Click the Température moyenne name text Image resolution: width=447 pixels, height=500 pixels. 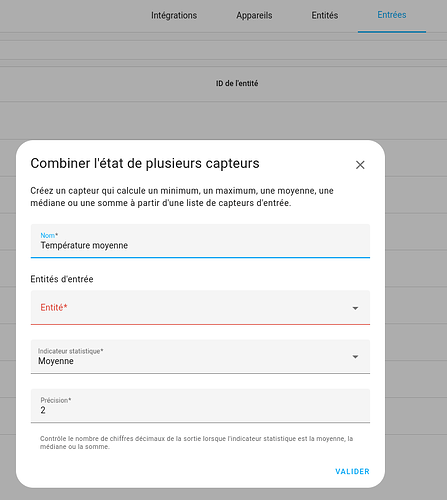click(x=84, y=245)
